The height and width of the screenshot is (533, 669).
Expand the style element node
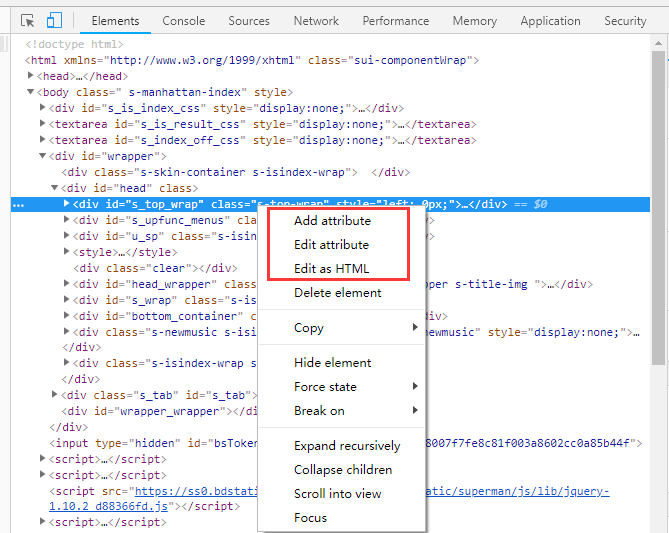click(x=66, y=251)
